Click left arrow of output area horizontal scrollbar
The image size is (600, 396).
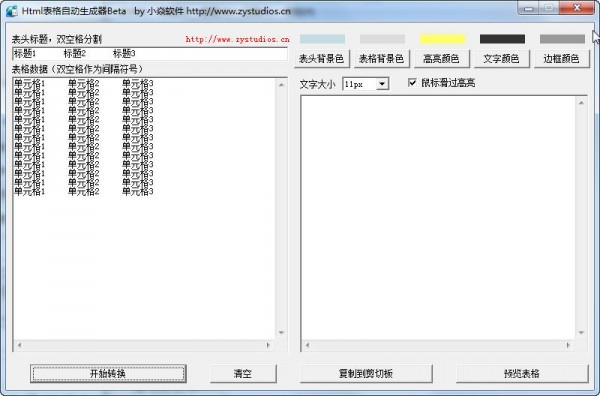pos(307,345)
